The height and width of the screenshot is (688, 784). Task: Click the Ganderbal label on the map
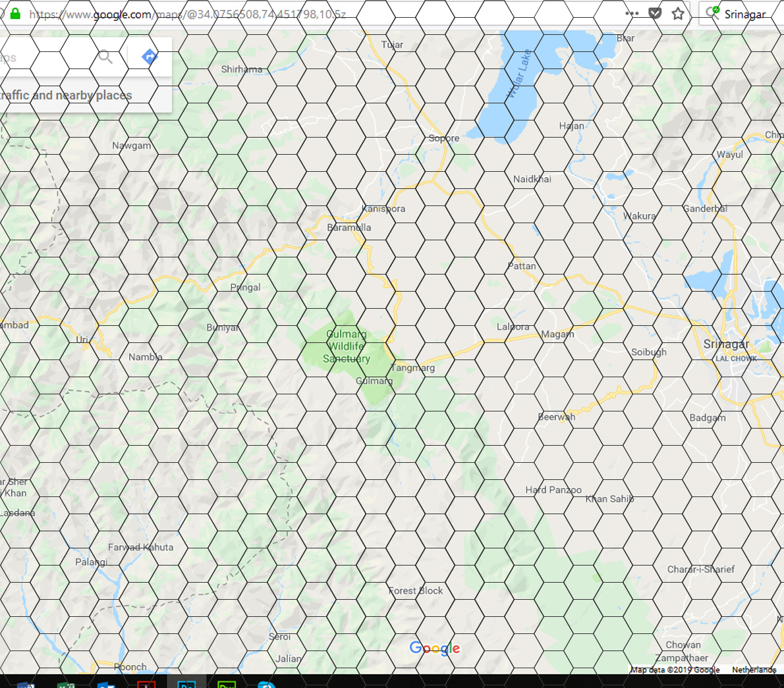pos(706,208)
